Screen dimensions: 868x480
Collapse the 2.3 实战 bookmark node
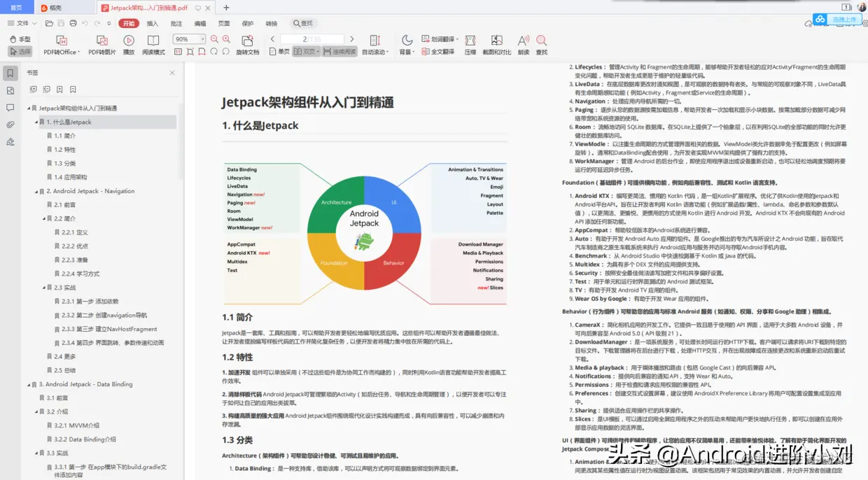point(45,288)
